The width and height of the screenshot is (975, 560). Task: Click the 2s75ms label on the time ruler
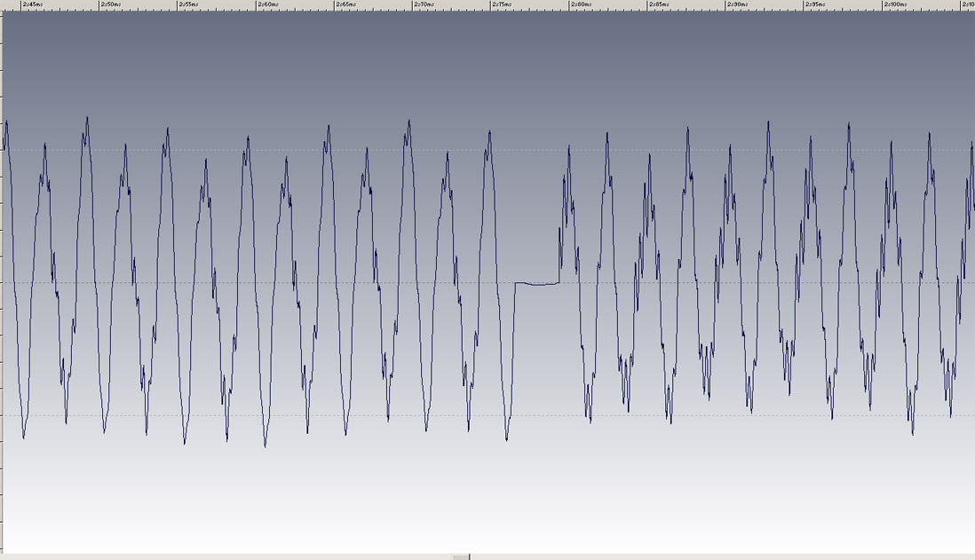[x=503, y=4]
